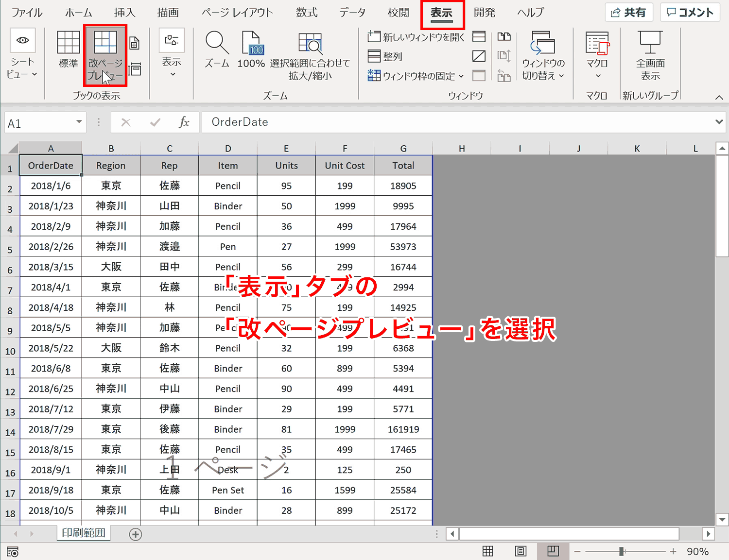
Task: Open a new window (新しいウィンドウを開く)
Action: (416, 36)
